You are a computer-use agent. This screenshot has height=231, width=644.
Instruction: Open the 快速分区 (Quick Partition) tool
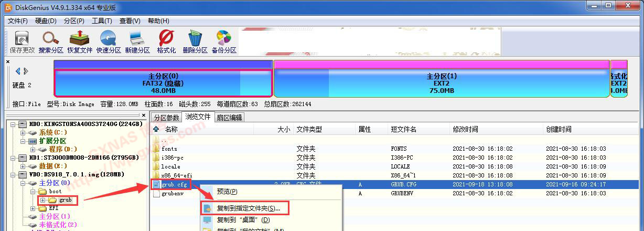pyautogui.click(x=109, y=41)
